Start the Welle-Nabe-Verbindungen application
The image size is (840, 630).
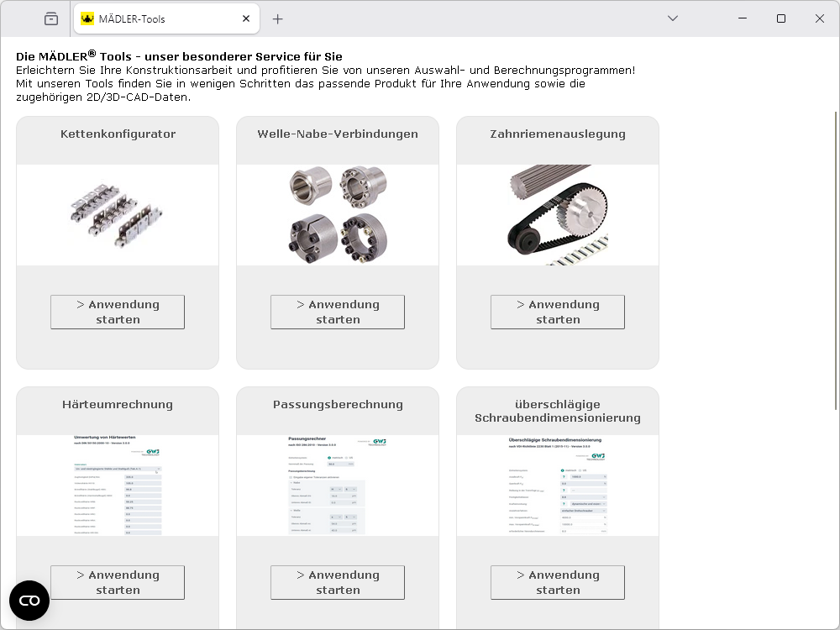pos(338,312)
